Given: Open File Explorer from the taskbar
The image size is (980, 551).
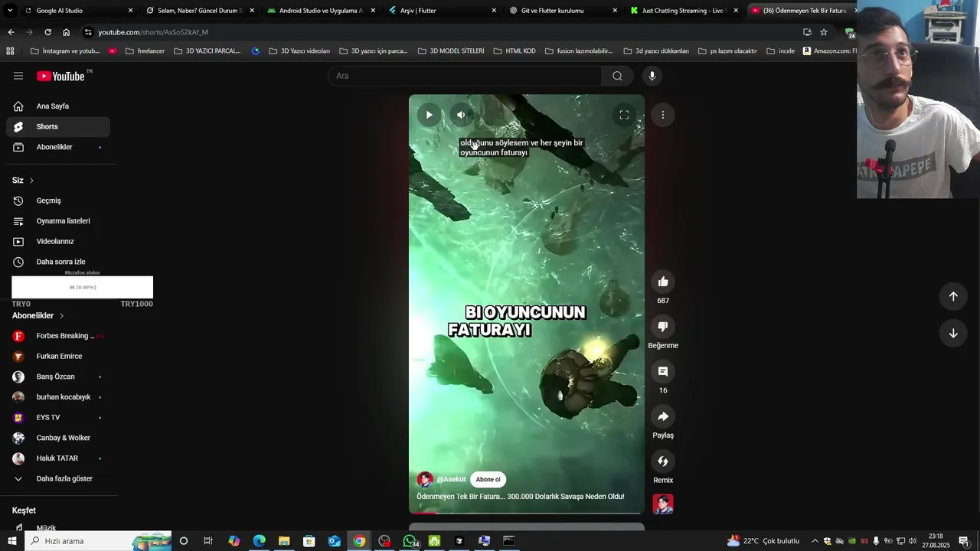Looking at the screenshot, I should click(284, 541).
